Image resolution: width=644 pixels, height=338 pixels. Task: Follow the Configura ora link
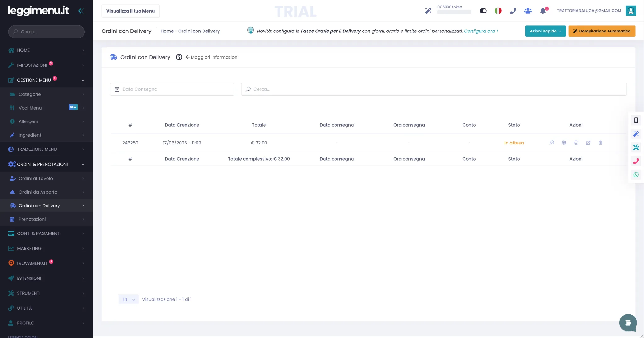pyautogui.click(x=481, y=31)
